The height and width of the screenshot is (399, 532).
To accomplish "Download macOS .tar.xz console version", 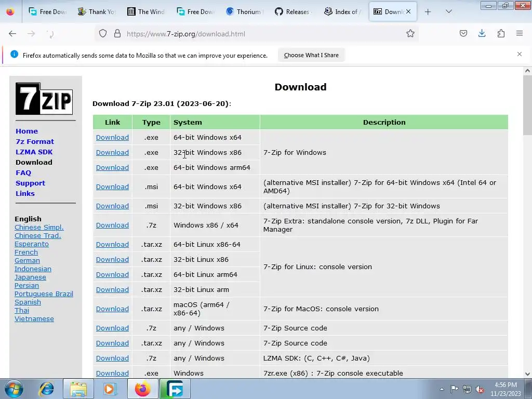I will tap(112, 309).
